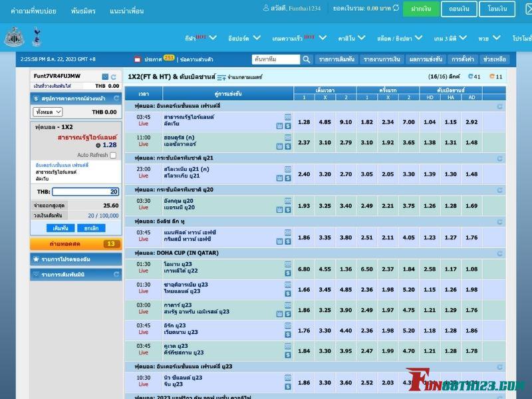Image resolution: width=532 pixels, height=399 pixels.
Task: Open the รายงานการเงิน tab
Action: coord(382,59)
